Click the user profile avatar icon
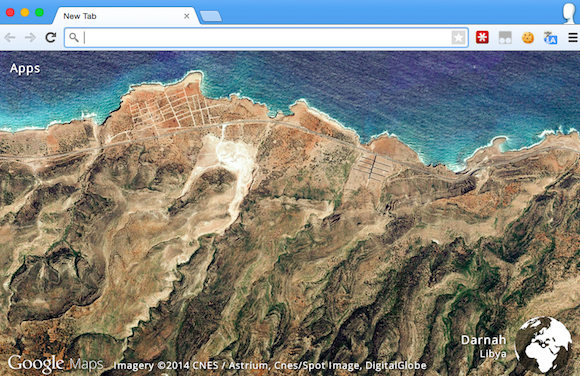The image size is (580, 376). click(x=569, y=13)
